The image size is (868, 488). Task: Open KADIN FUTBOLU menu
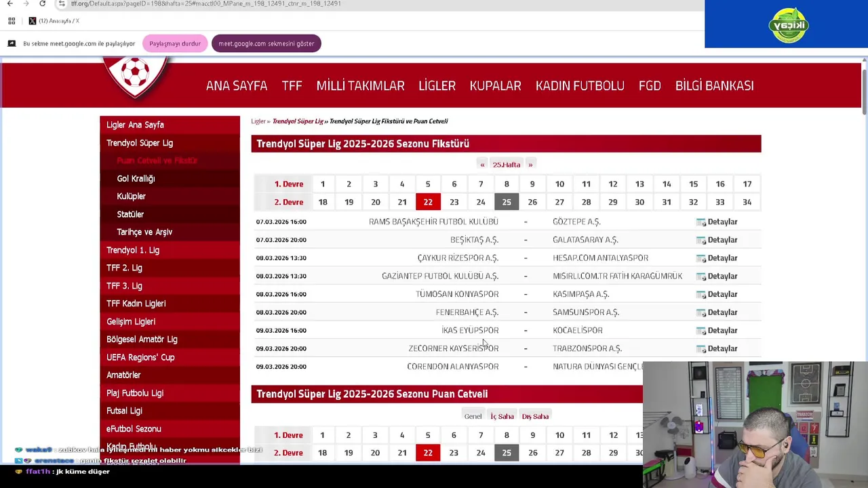pos(580,85)
